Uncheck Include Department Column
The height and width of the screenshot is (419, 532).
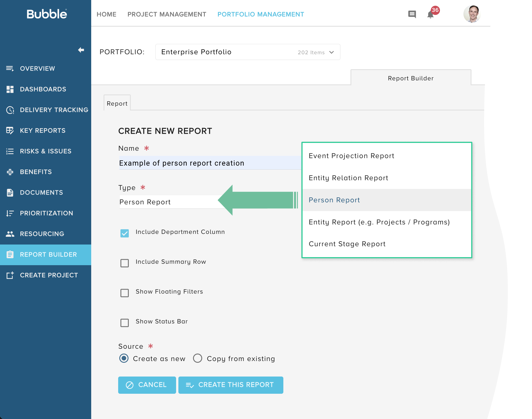click(x=124, y=233)
